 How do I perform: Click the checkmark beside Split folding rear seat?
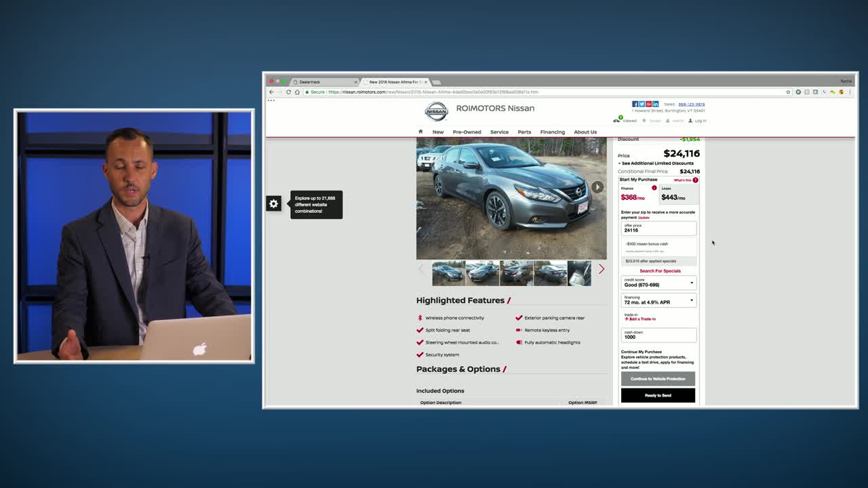point(420,330)
